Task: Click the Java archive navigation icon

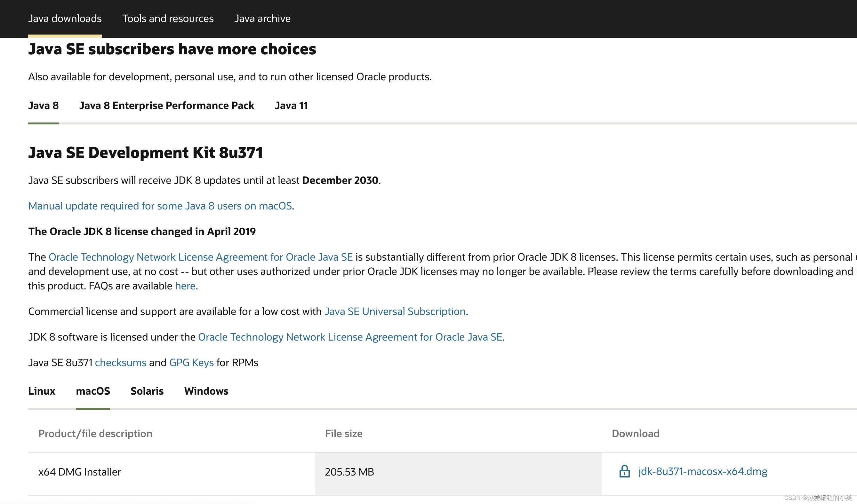Action: point(262,18)
